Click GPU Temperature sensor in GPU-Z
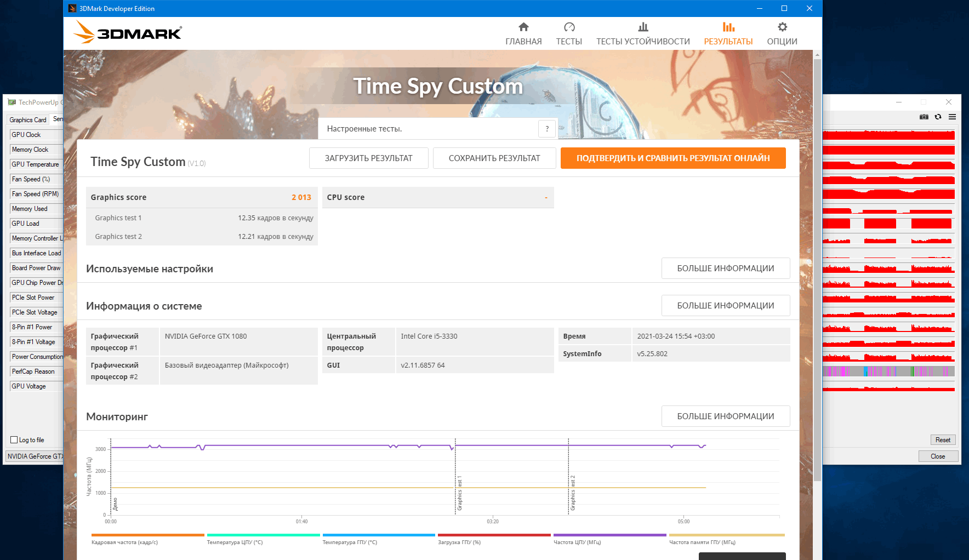 pyautogui.click(x=36, y=164)
